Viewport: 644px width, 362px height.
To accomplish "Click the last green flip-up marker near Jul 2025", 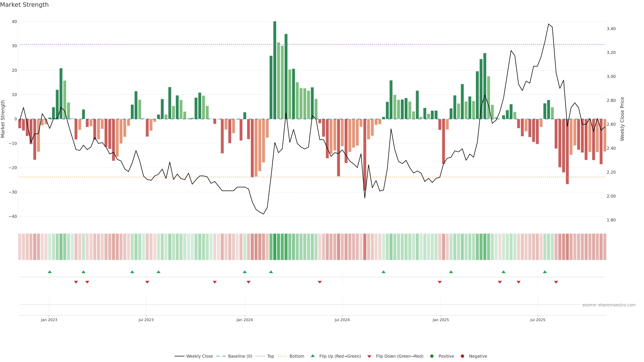I will [x=545, y=272].
